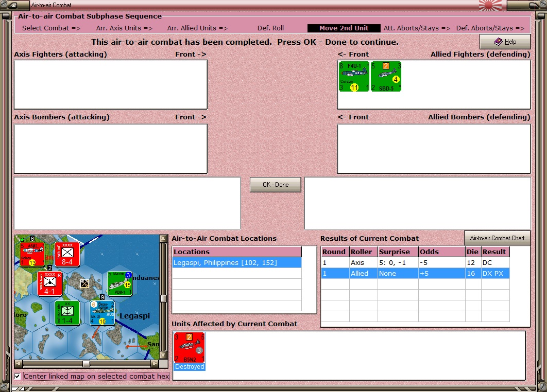Toggle Center linked map on selected combat hex
547x392 pixels.
17,377
